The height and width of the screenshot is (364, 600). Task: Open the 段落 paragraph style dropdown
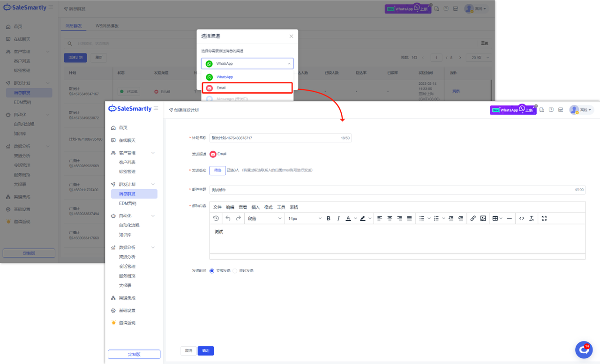pos(264,218)
